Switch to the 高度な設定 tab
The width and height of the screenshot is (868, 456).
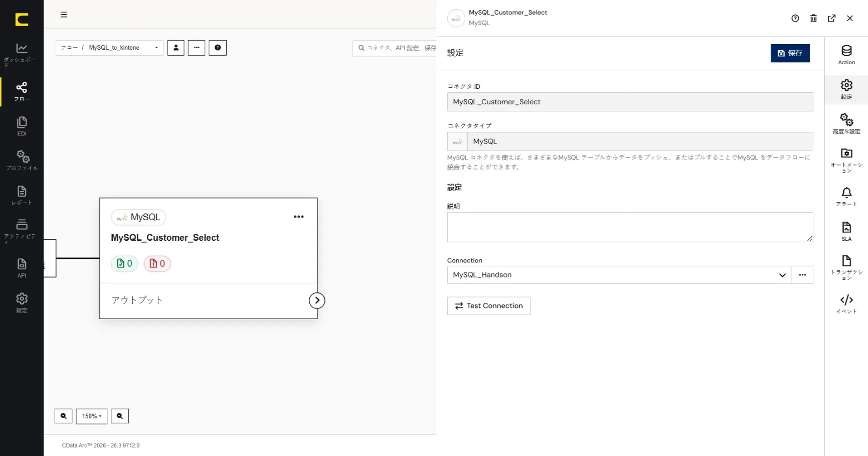pos(846,124)
